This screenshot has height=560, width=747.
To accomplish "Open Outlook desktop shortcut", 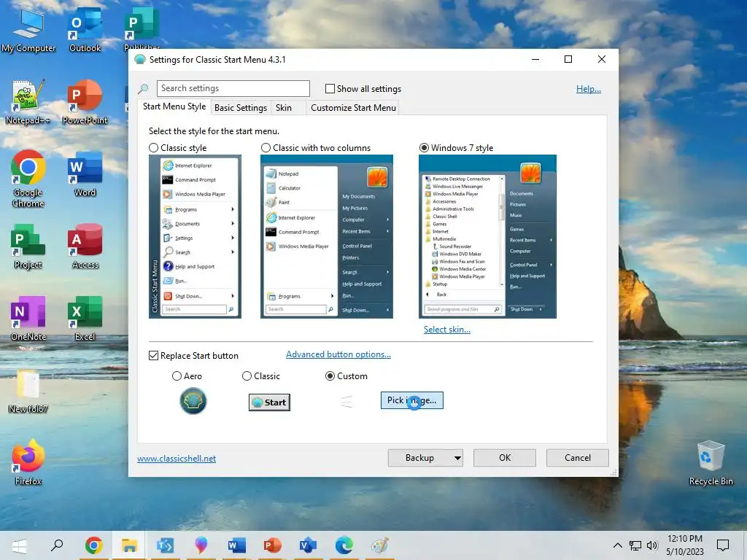I will (x=85, y=29).
